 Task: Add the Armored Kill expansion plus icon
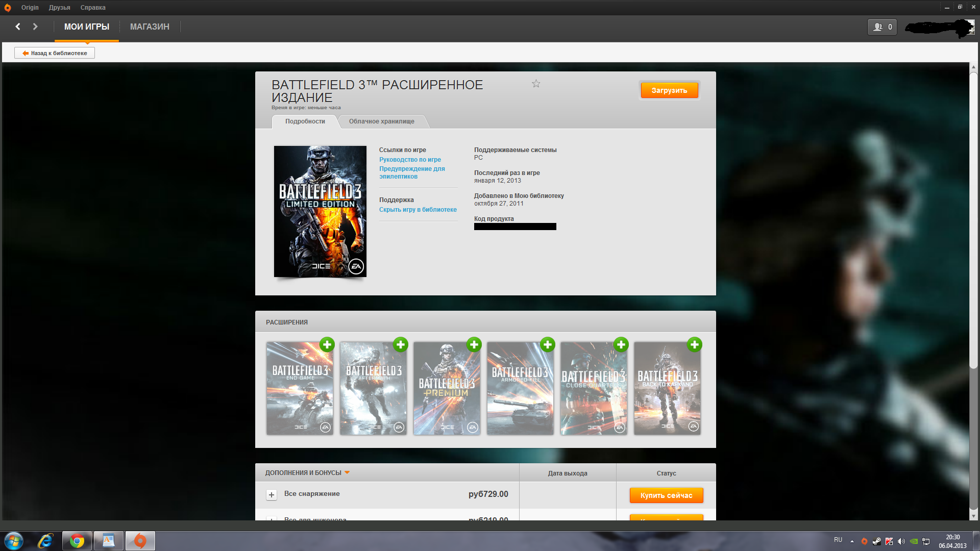548,344
